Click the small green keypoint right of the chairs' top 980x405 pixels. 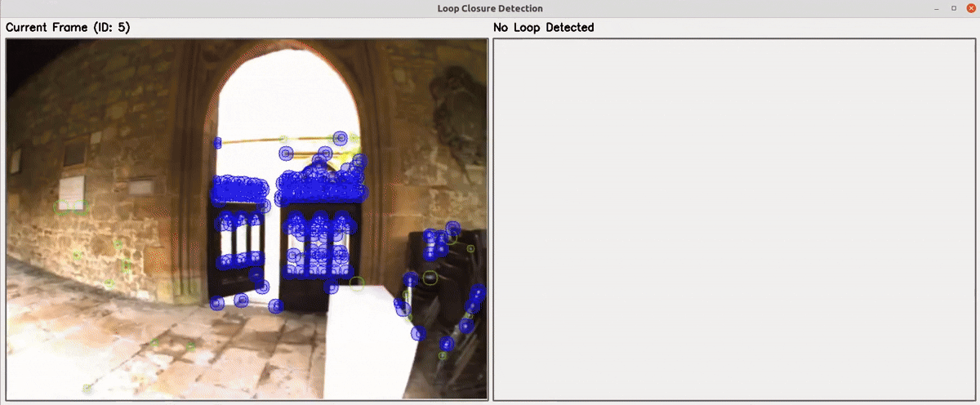point(470,247)
